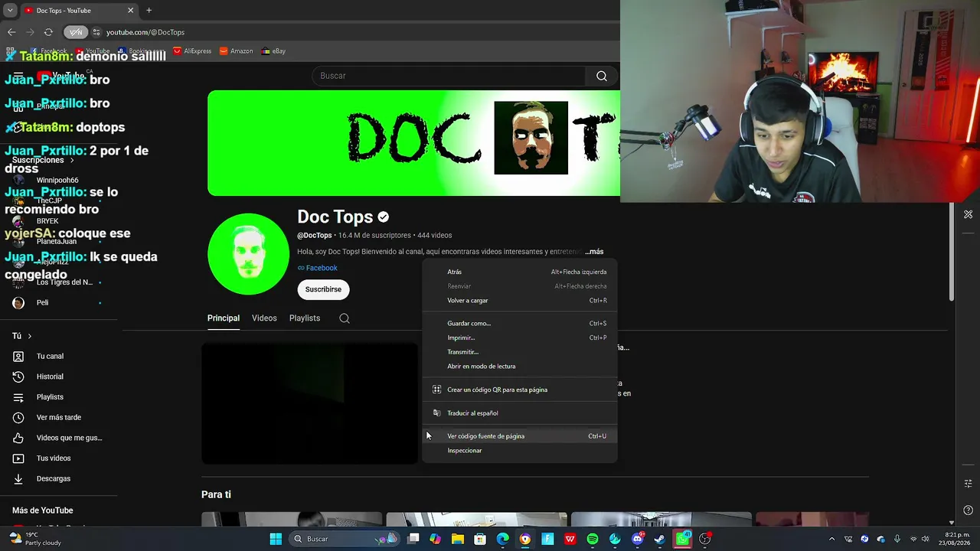Toggle the VPN pill in the address bar
This screenshot has height=551, width=980.
[x=75, y=32]
